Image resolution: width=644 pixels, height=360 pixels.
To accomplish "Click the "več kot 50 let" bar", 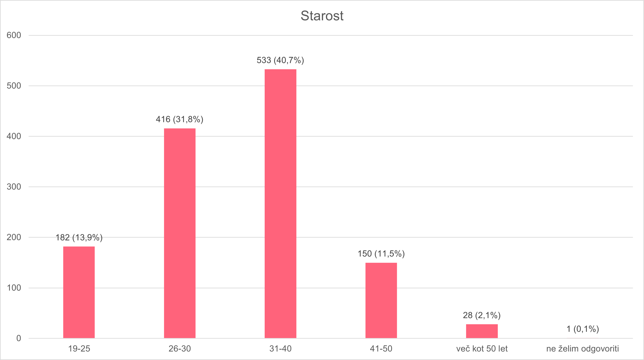I will (482, 331).
